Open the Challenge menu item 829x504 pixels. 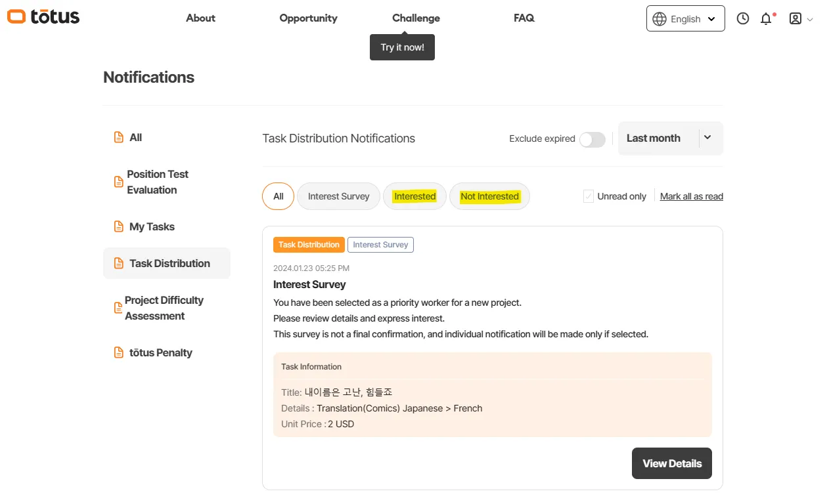pos(416,18)
